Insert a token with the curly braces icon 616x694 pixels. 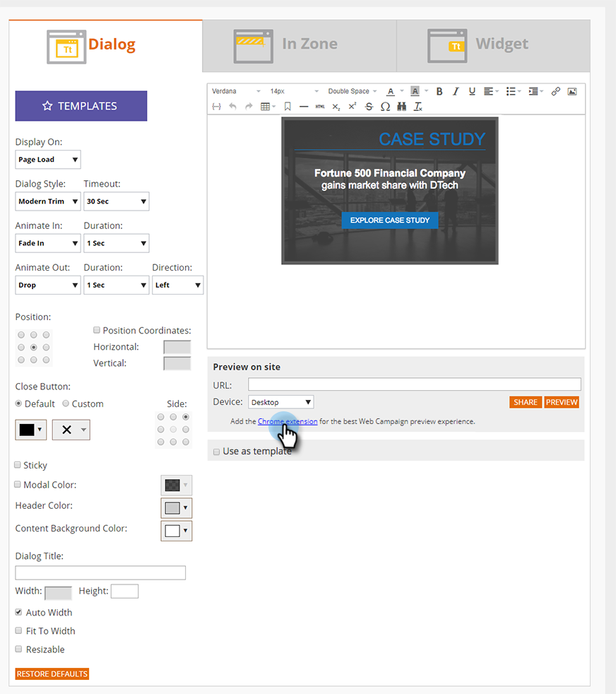(x=216, y=106)
